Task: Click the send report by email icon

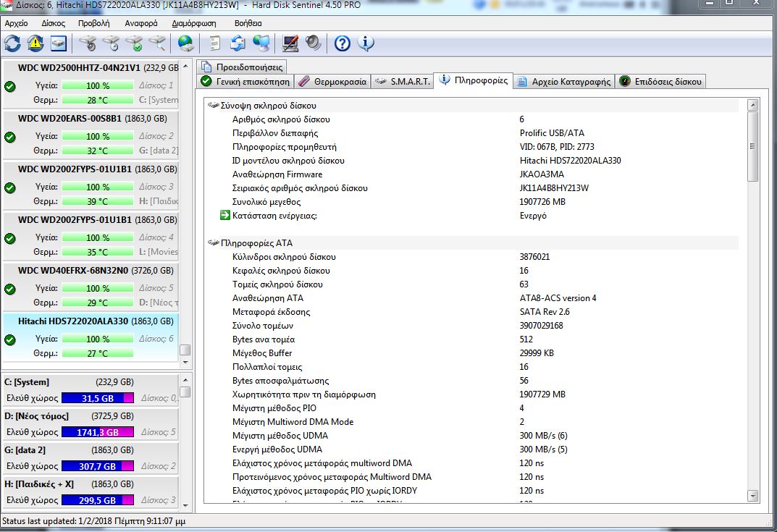Action: point(238,43)
